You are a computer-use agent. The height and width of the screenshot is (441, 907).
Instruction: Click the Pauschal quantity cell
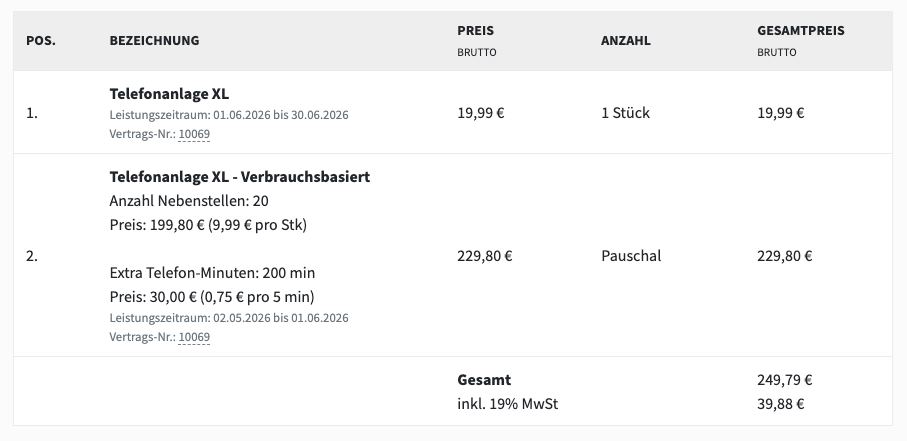point(631,256)
